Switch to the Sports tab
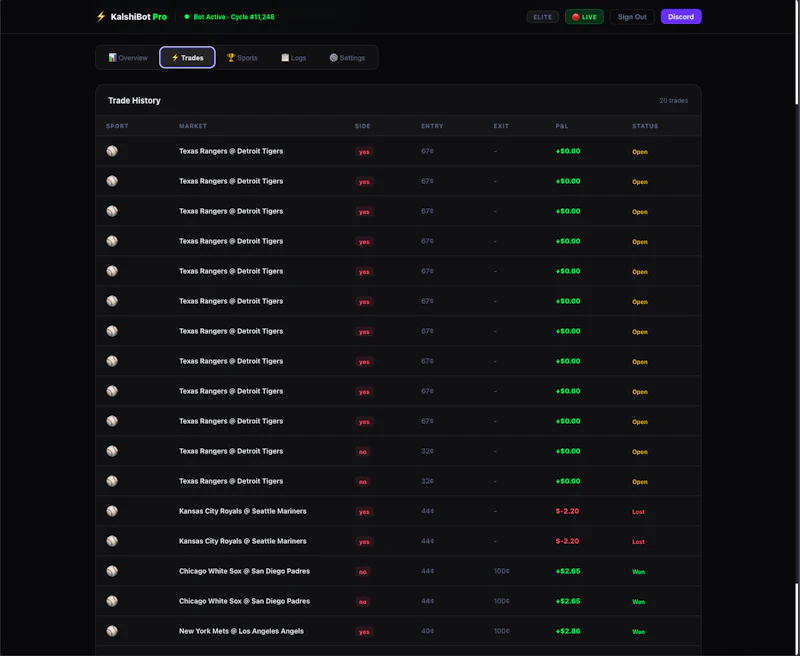 (x=242, y=58)
